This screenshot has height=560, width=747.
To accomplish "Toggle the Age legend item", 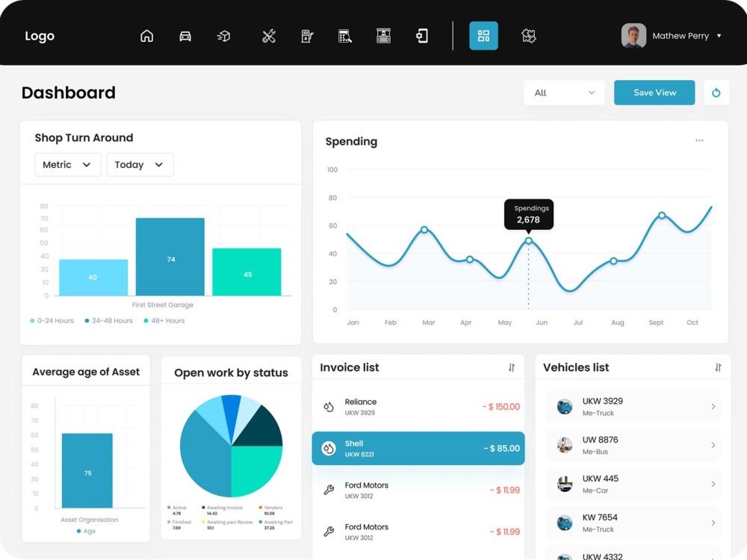I will tap(86, 531).
